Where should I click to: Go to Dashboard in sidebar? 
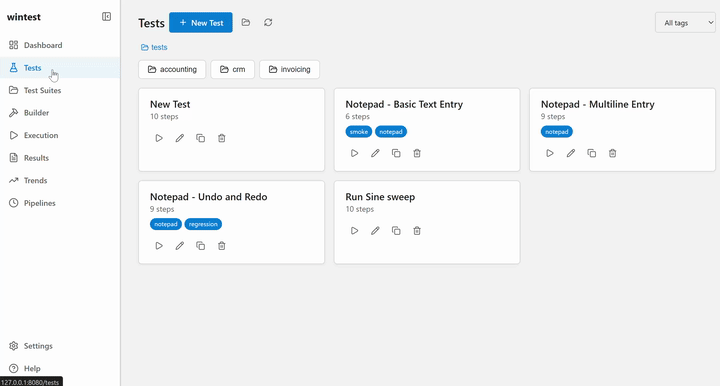point(60,45)
